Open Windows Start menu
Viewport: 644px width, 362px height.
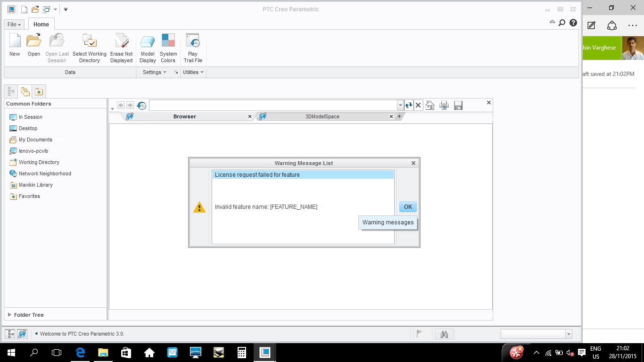point(11,353)
